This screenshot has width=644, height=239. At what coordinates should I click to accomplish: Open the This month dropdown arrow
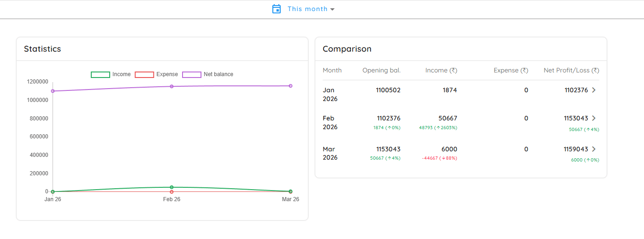[x=332, y=9]
